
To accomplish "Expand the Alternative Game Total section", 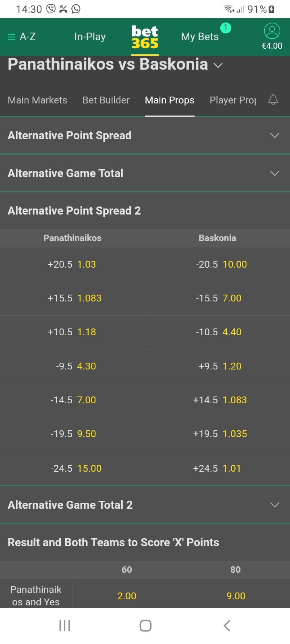I will [x=145, y=173].
